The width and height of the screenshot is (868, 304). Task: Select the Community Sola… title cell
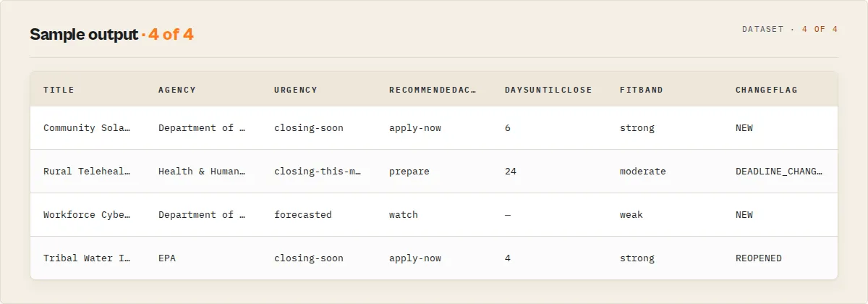click(x=87, y=128)
